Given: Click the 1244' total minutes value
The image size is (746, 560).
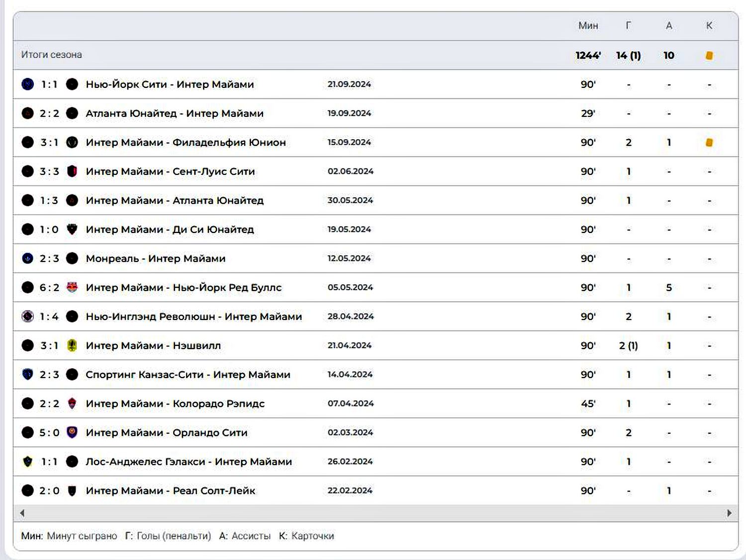Looking at the screenshot, I should pyautogui.click(x=588, y=55).
